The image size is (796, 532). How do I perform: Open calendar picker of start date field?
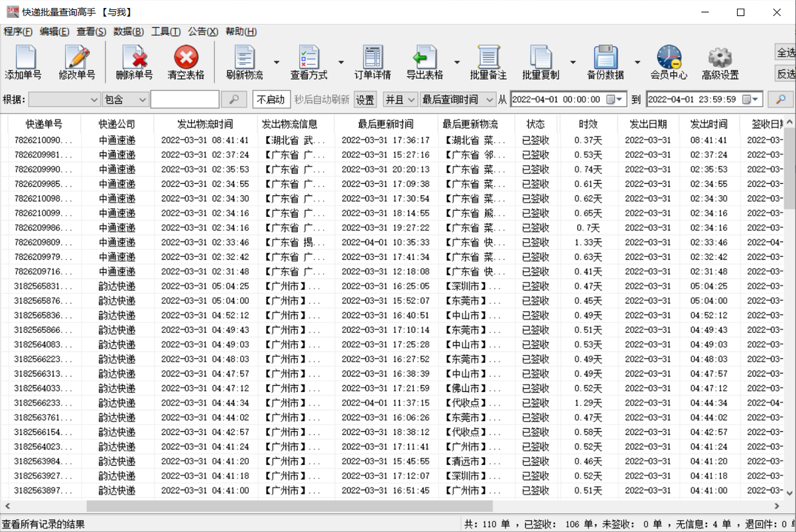(616, 100)
